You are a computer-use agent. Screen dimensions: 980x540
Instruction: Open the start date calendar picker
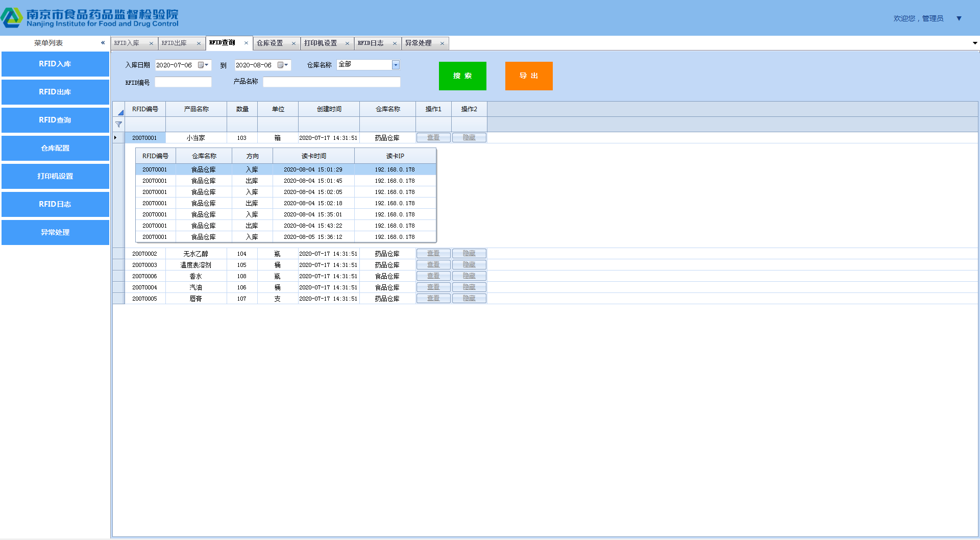point(203,65)
